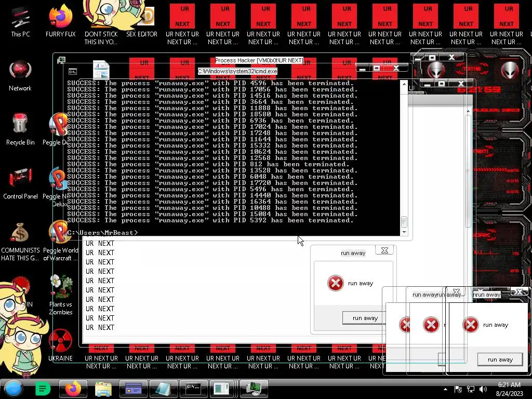The width and height of the screenshot is (532, 399).
Task: Open the This PC desktop icon
Action: [x=20, y=21]
